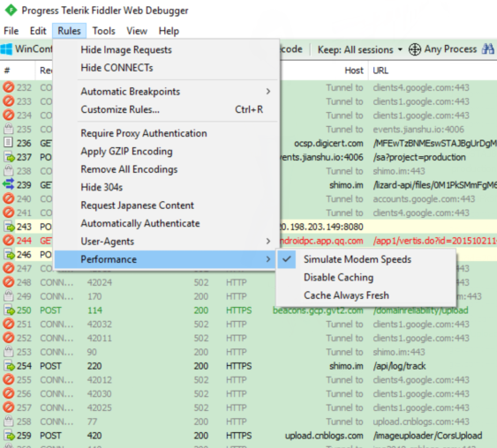497x448 pixels.
Task: Toggle Request Japanese Content
Action: click(x=165, y=205)
